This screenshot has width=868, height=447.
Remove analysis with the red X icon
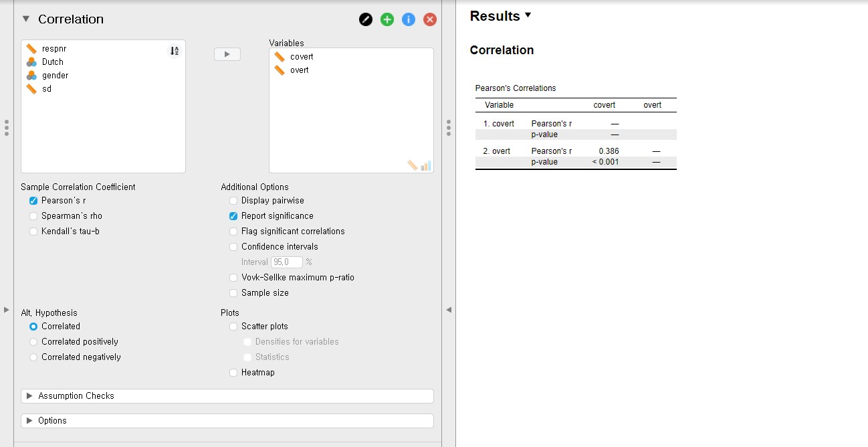point(430,19)
